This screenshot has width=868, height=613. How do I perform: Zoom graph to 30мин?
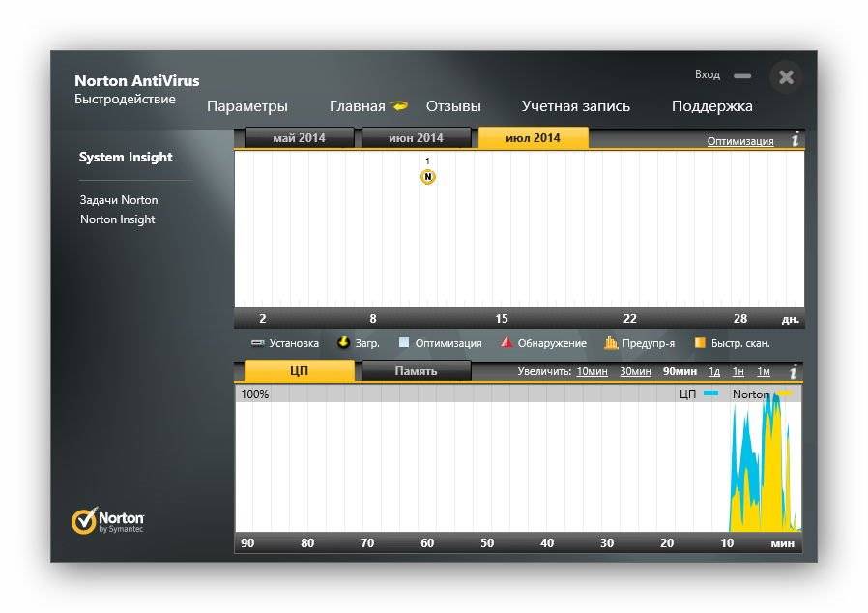pyautogui.click(x=635, y=371)
